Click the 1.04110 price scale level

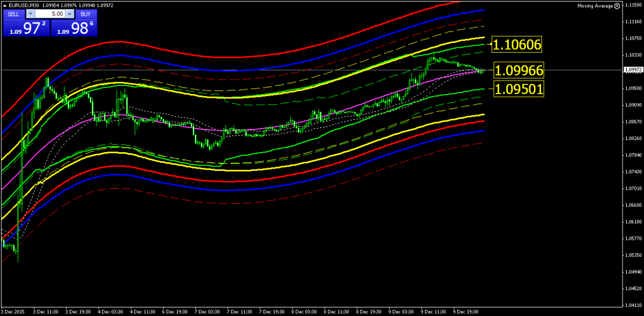[x=634, y=304]
